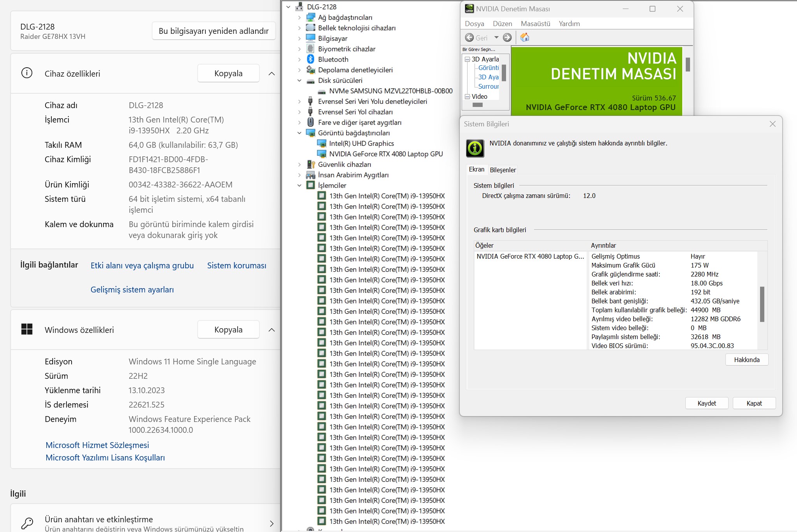
Task: Click Kopyala next to Windows özellikleri
Action: click(x=228, y=329)
